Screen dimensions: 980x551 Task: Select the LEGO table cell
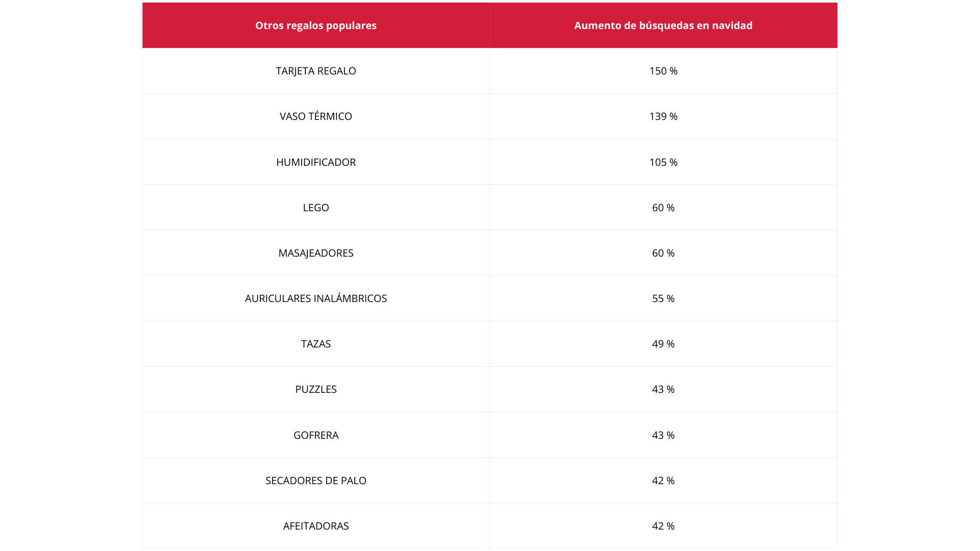(x=316, y=208)
